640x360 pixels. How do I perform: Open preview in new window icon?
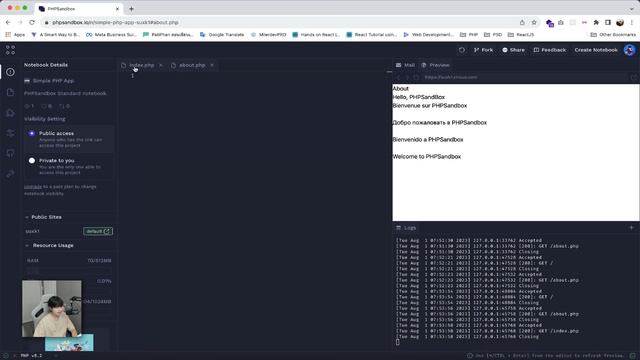(x=633, y=77)
